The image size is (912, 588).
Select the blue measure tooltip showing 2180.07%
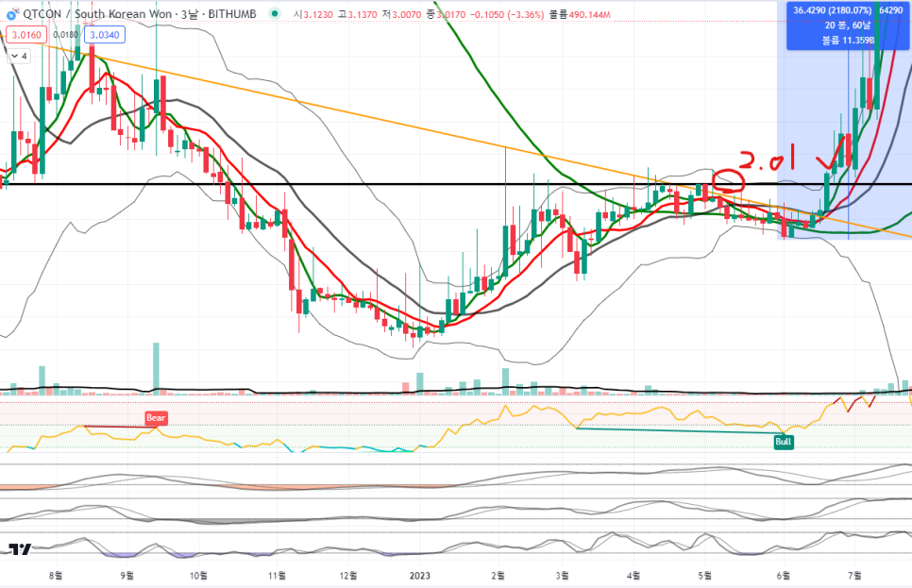pos(847,25)
